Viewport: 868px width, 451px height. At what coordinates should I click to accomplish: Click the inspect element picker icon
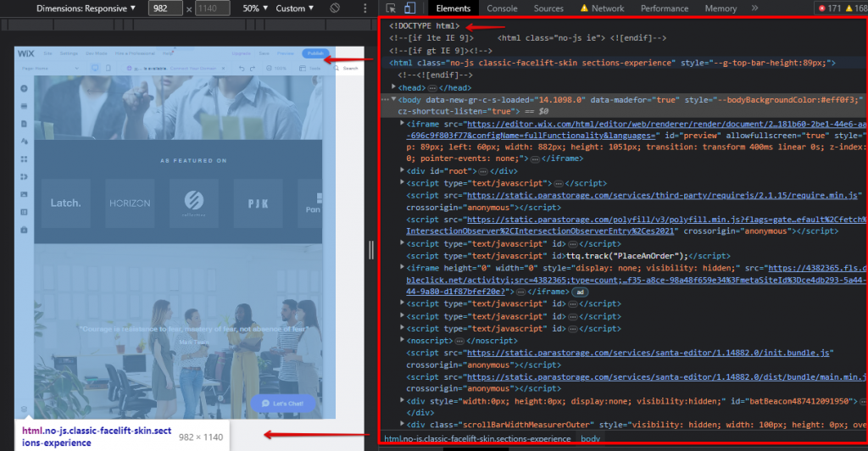coord(390,8)
